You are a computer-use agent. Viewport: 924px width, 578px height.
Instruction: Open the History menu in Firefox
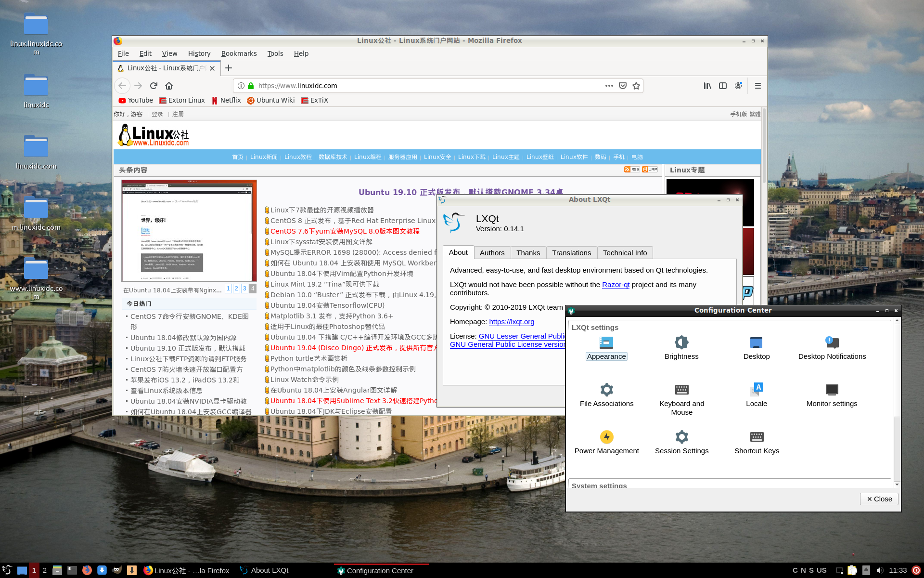[x=199, y=53]
